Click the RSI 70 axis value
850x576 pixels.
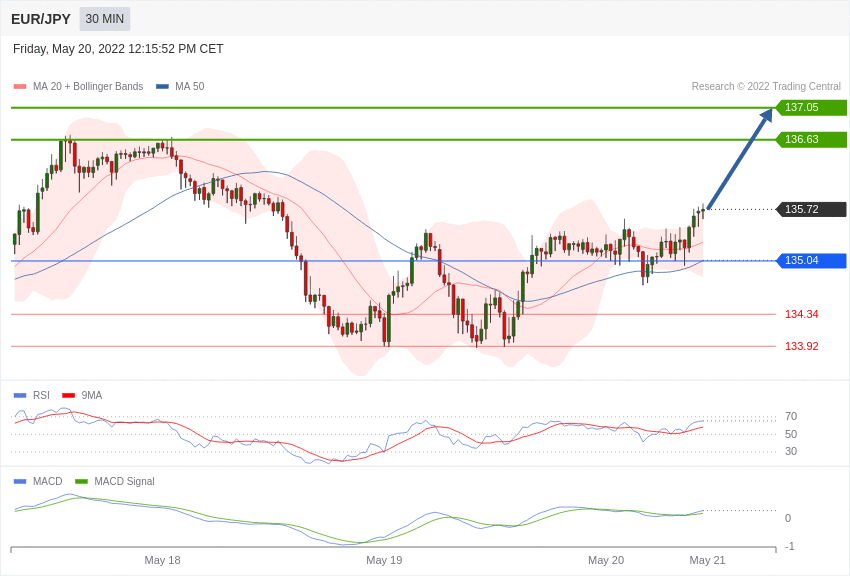(791, 417)
